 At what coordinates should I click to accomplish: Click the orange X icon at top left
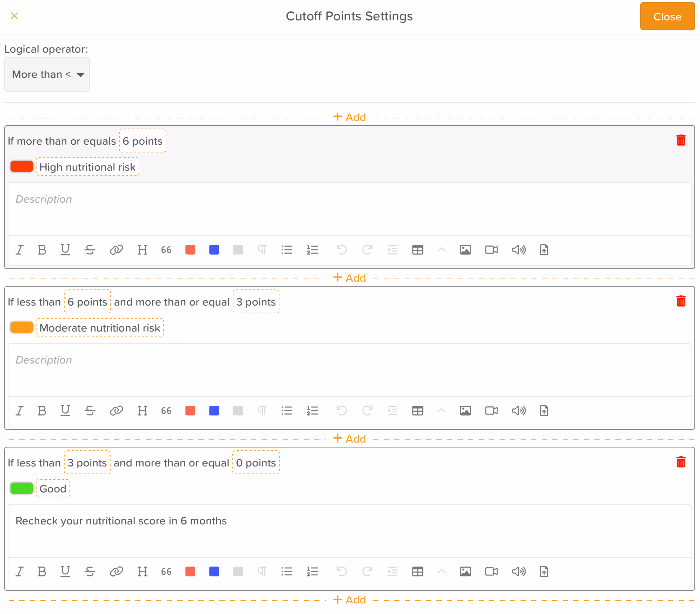14,16
